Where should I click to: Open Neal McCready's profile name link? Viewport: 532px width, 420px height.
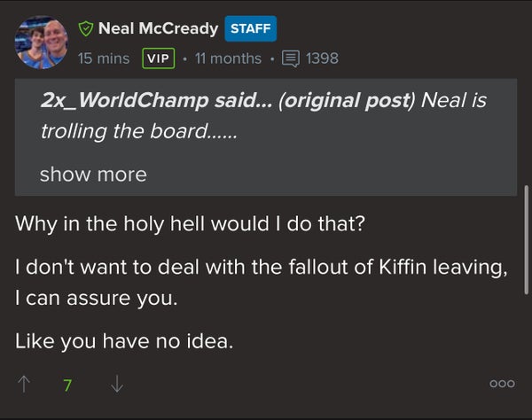point(159,28)
